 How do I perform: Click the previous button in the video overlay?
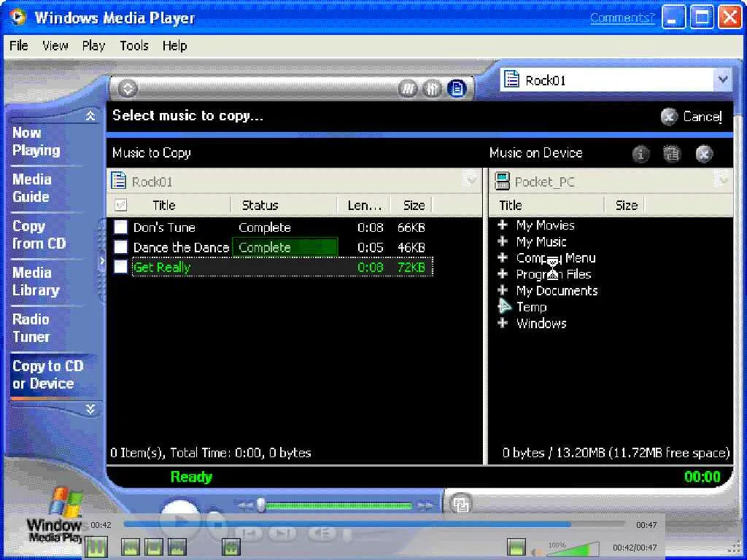[131, 547]
